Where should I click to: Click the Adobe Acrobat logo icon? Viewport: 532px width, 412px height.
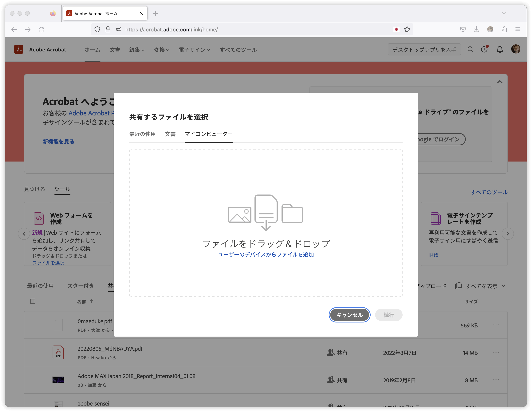point(18,50)
